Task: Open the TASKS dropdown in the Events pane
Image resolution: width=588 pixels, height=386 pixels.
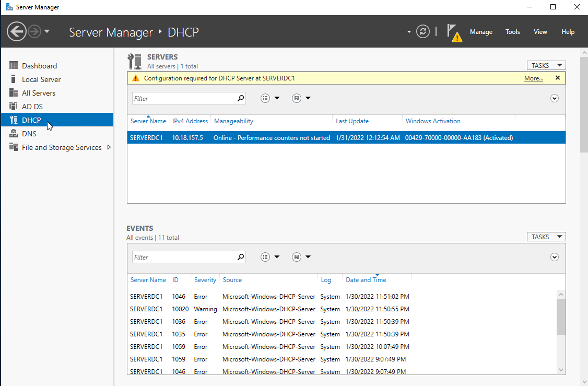Action: [x=546, y=236]
